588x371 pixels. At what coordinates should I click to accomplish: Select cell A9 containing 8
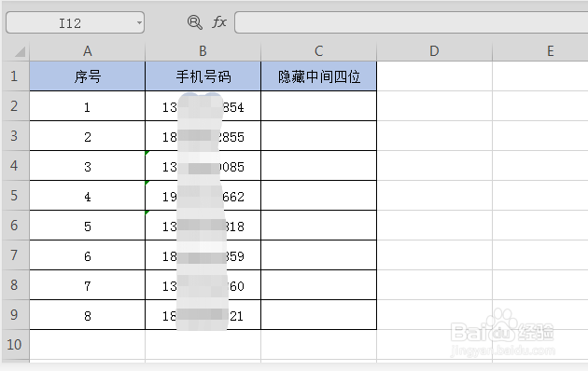click(88, 315)
